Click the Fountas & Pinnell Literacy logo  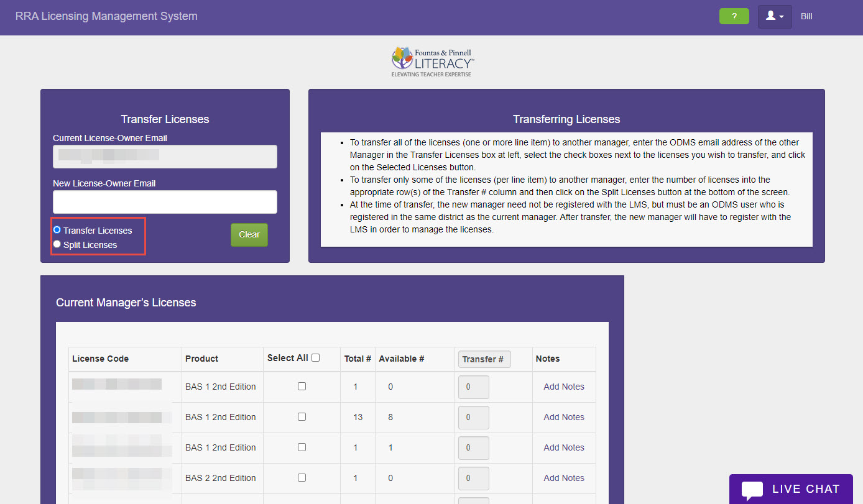431,60
